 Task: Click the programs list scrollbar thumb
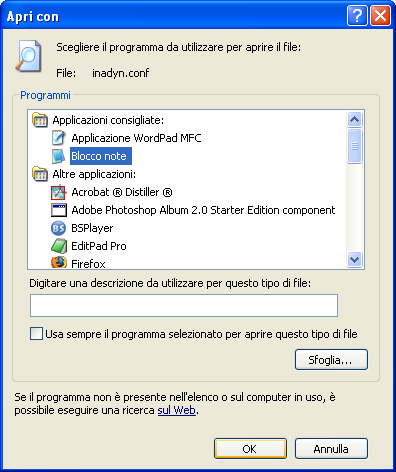pyautogui.click(x=354, y=146)
